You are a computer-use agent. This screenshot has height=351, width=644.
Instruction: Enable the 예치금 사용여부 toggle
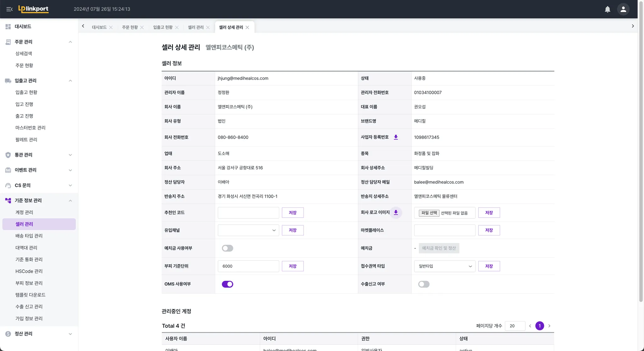point(227,248)
